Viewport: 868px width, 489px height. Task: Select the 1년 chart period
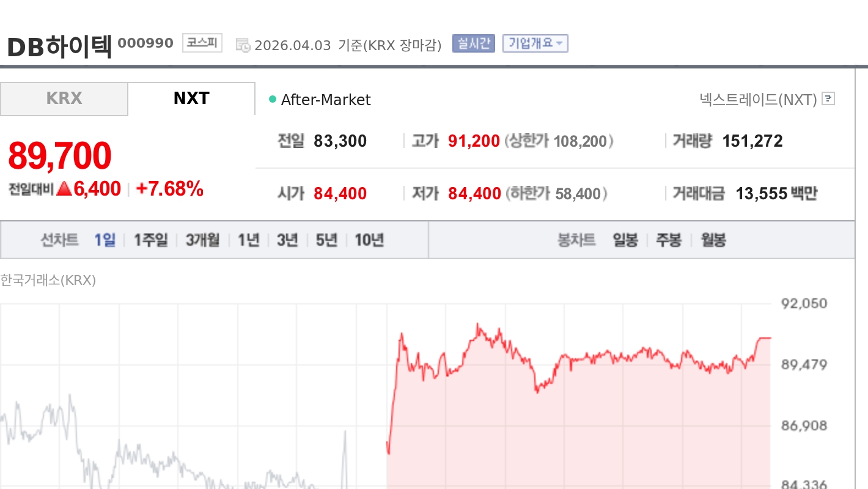point(248,240)
